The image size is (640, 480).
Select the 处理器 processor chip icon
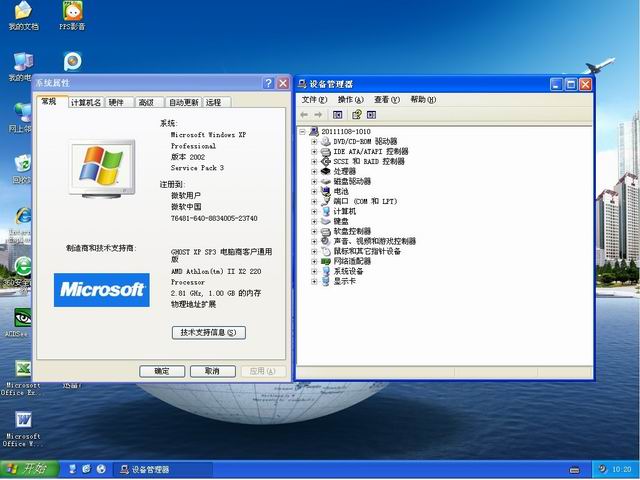coord(325,171)
